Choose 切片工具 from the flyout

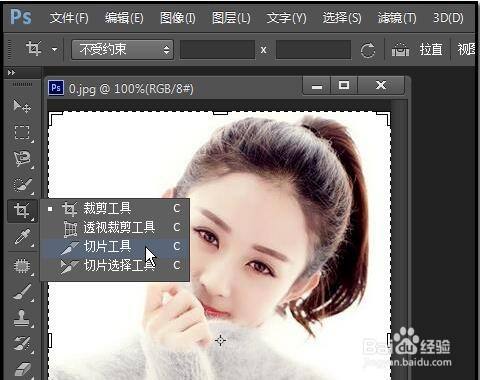(x=115, y=247)
